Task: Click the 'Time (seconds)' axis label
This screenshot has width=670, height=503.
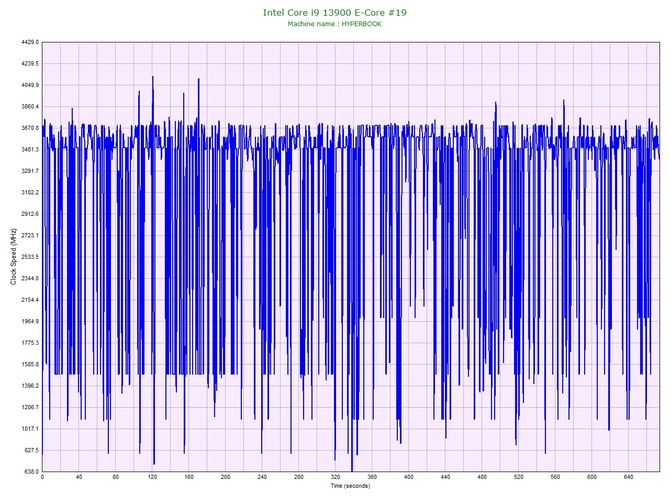Action: click(350, 486)
